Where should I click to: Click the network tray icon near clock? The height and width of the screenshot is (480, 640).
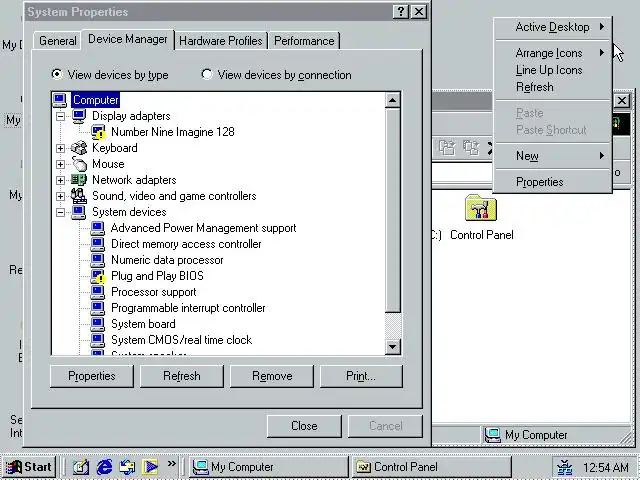coord(565,467)
